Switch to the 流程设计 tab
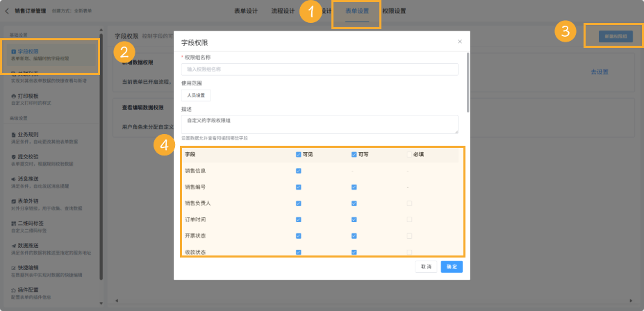 coord(283,11)
